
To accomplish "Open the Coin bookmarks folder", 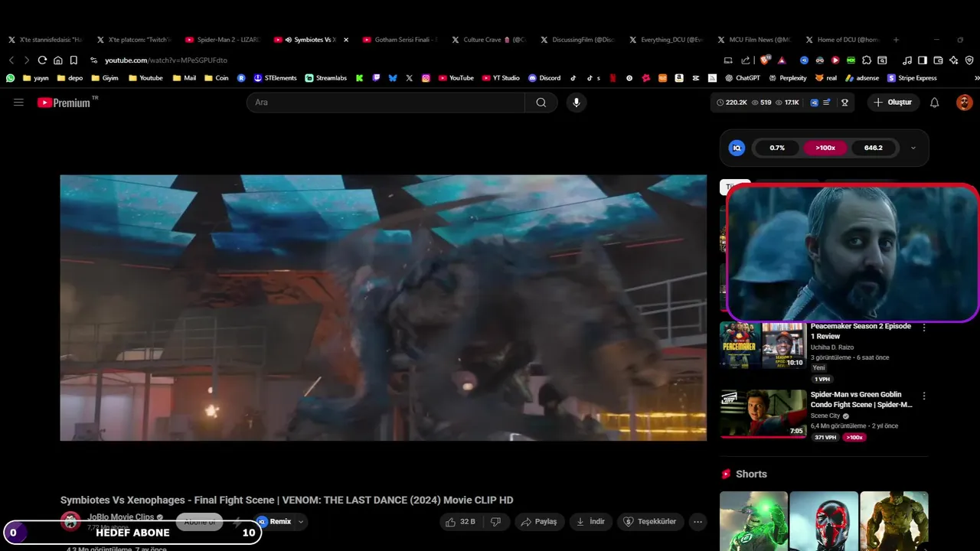I will point(216,77).
